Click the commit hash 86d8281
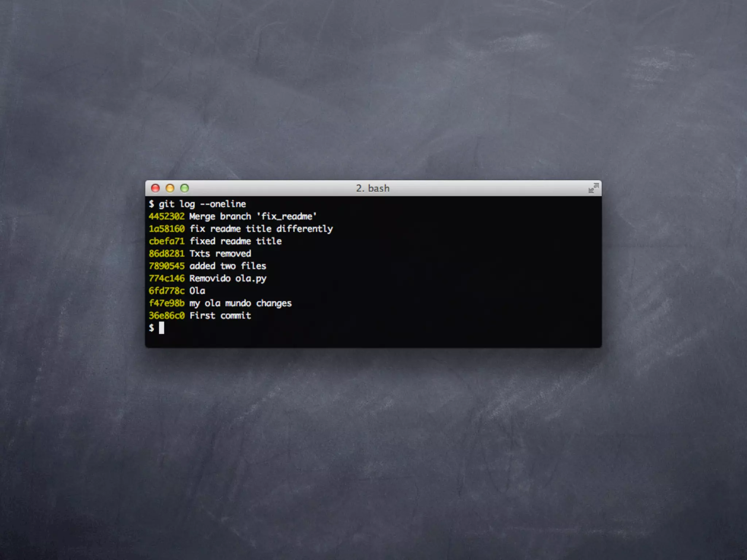The image size is (747, 560). coord(167,254)
